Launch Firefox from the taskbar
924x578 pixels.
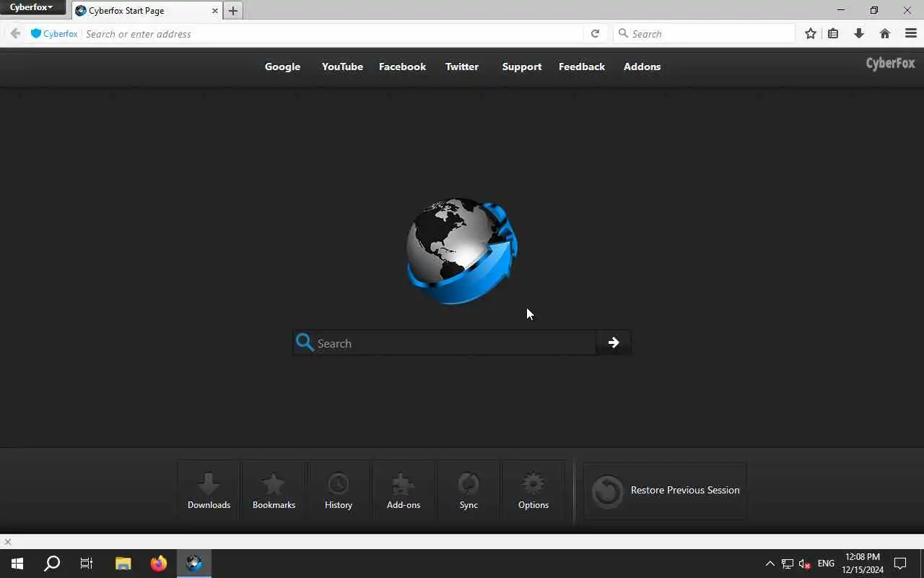pos(159,564)
